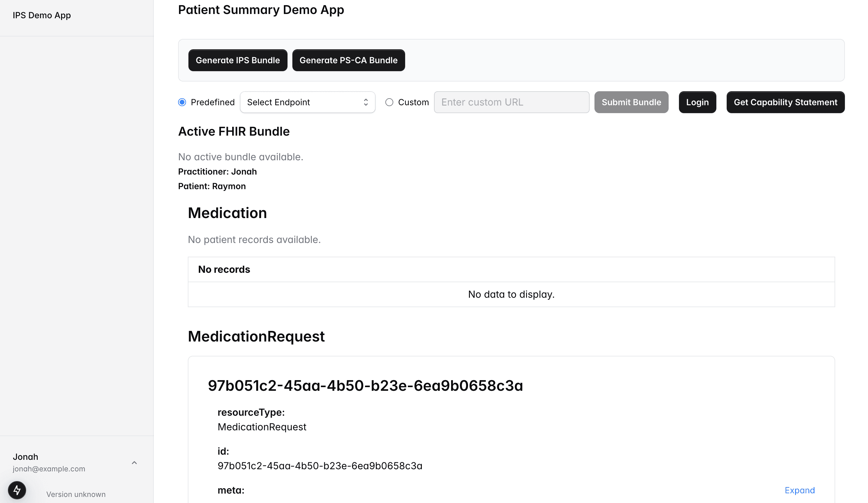This screenshot has height=503, width=868.
Task: Click jonah@example.com email in sidebar
Action: (49, 469)
